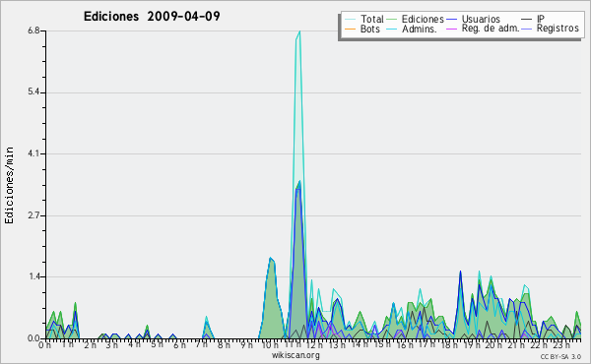
Task: Click the 5.4 y-axis value
Action: (x=33, y=92)
